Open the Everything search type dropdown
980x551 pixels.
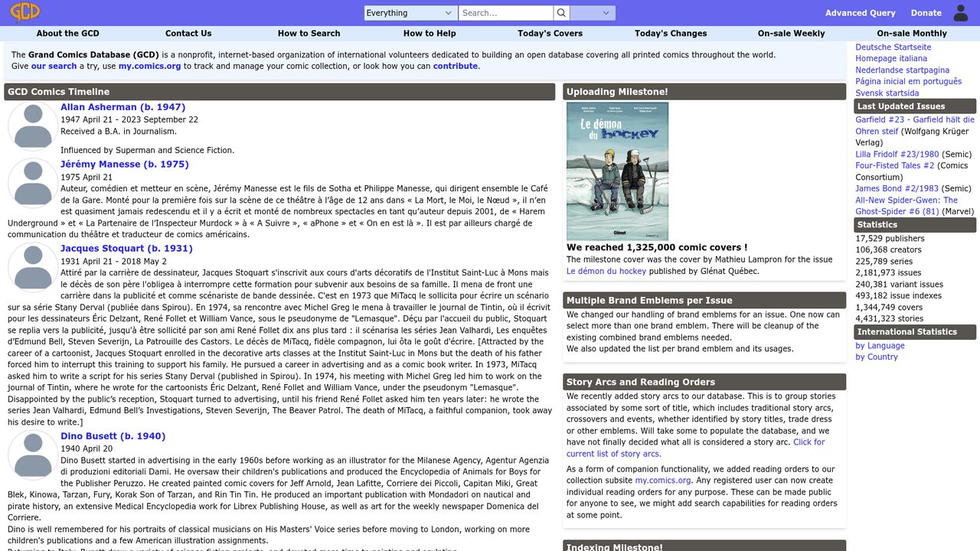[x=410, y=13]
